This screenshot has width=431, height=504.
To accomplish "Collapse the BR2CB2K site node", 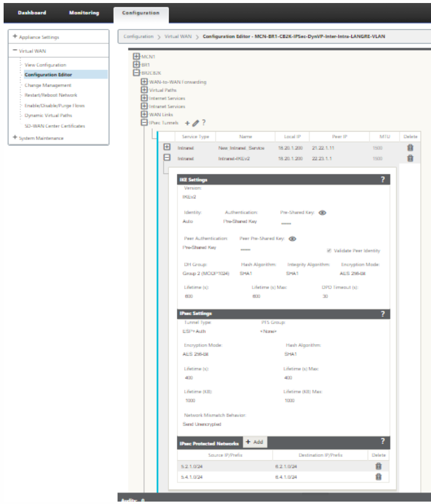I will coord(136,72).
